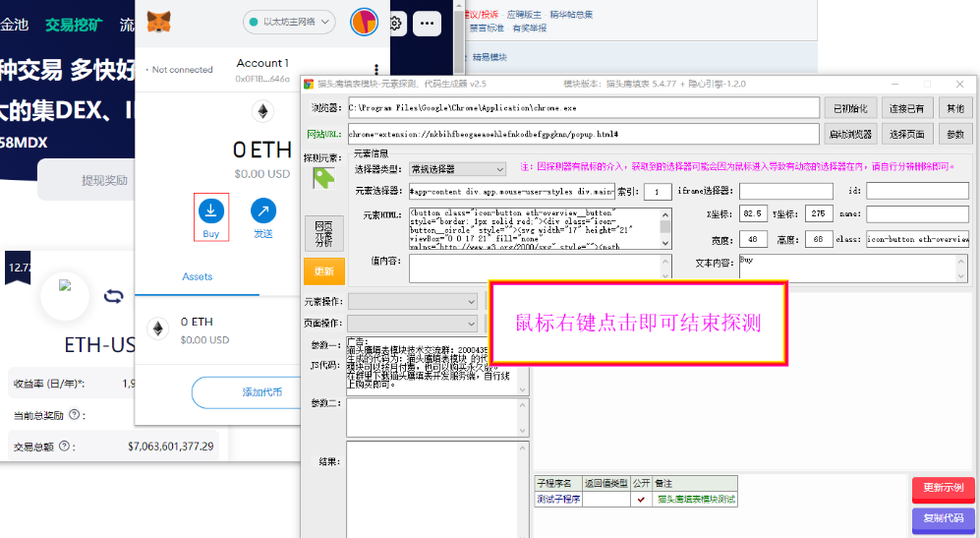Open the 精华帖总集 forum link

pos(571,15)
